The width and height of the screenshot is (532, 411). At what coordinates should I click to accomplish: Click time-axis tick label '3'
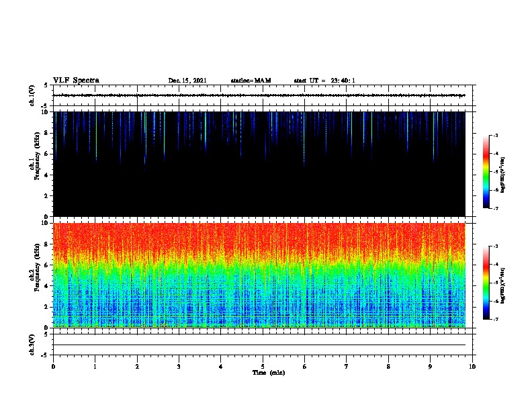click(x=179, y=367)
